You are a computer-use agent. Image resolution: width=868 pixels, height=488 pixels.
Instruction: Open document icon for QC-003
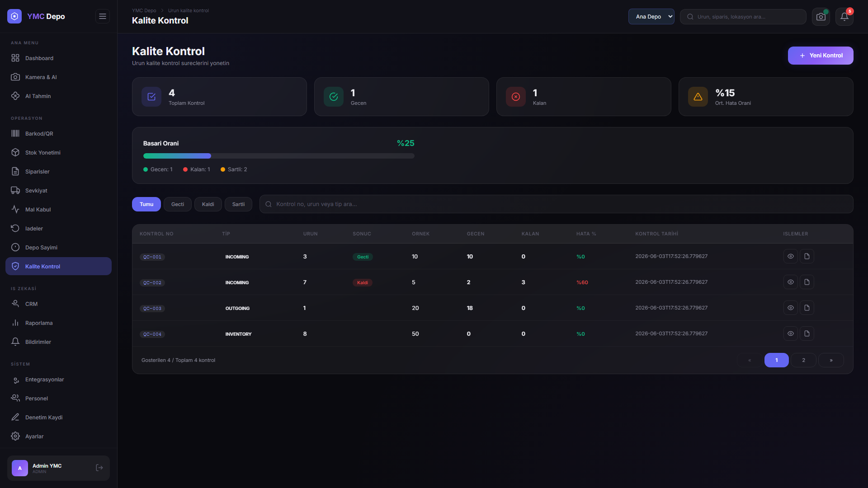807,308
